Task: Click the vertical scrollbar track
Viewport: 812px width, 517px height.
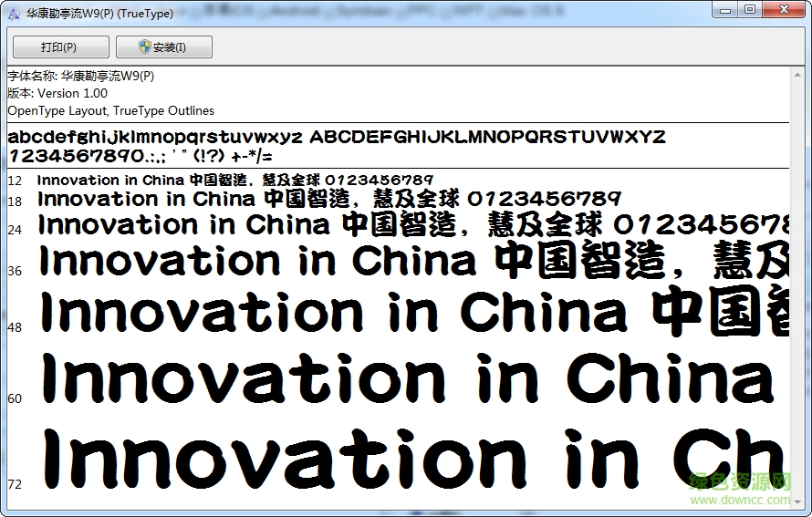Action: [x=797, y=288]
